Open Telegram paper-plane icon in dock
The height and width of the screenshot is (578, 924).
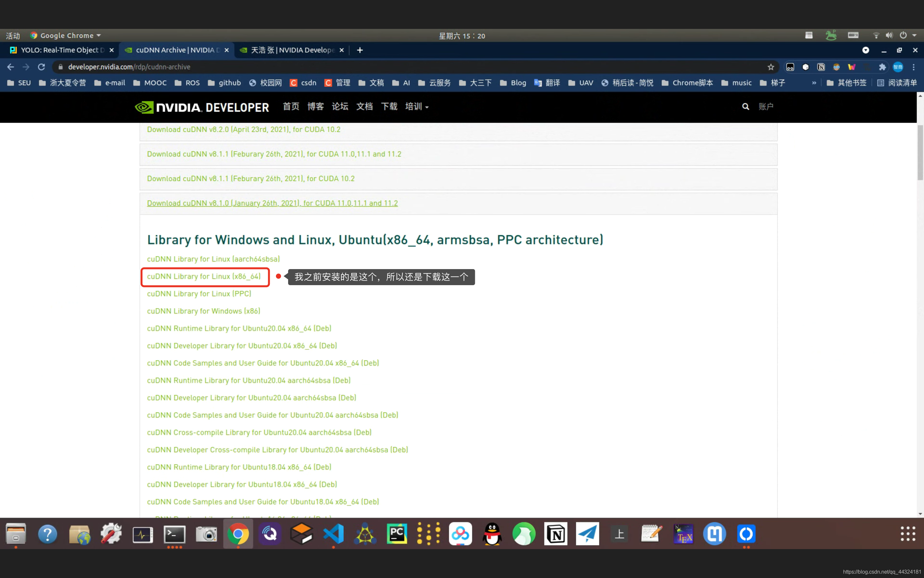[587, 534]
